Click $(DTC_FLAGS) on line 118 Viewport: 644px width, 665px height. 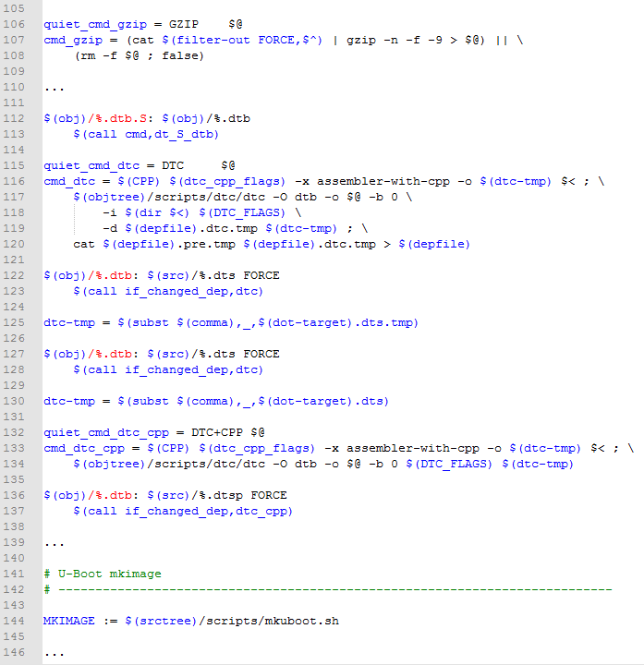pos(242,213)
